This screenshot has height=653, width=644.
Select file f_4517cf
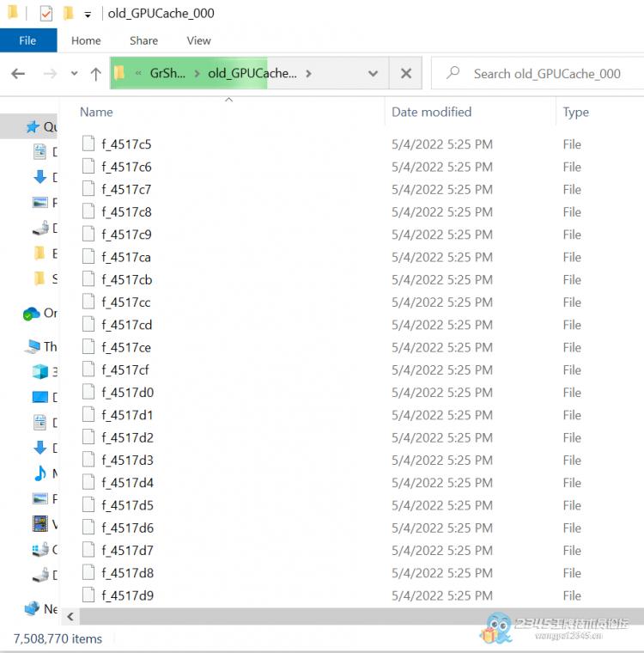(x=125, y=369)
